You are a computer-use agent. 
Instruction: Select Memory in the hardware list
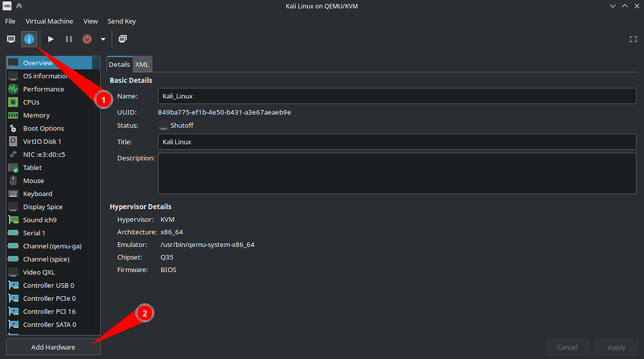tap(37, 115)
